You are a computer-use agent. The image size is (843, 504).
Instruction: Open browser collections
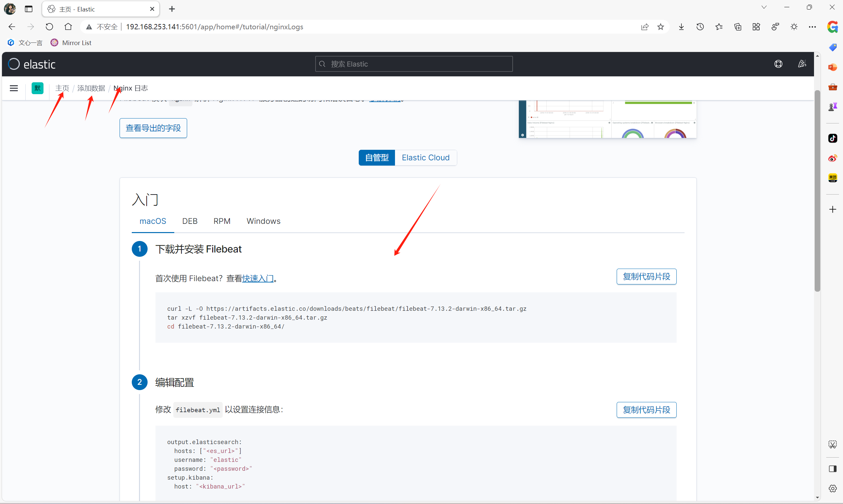pos(738,27)
